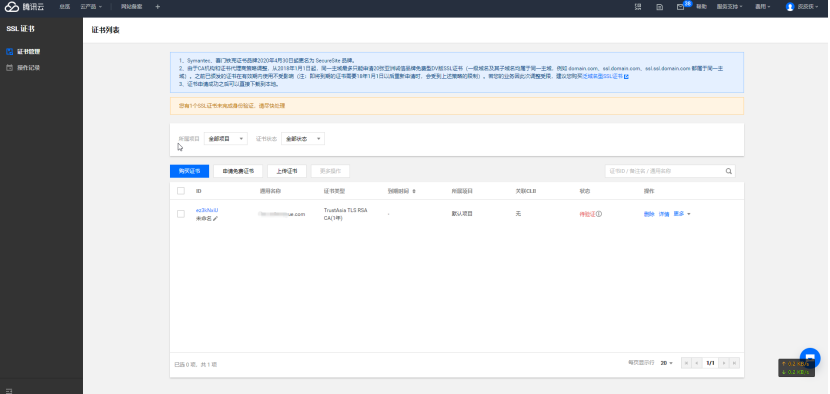Open the 所属项目 全部项目 dropdown
The height and width of the screenshot is (394, 830).
tap(225, 139)
